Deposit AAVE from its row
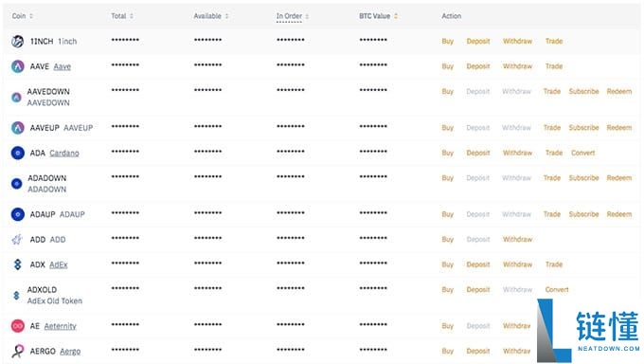Image resolution: width=644 pixels, height=364 pixels. coord(478,66)
